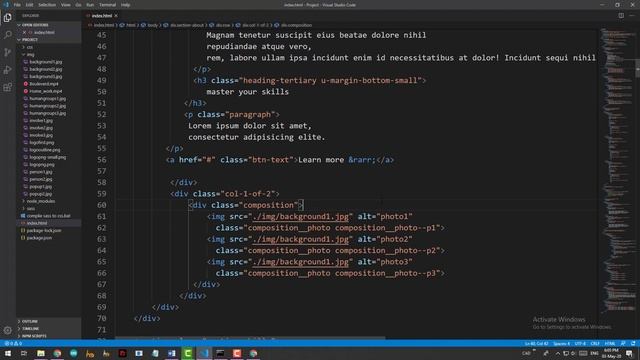Click the ENG language indicator in tray
The width and height of the screenshot is (640, 360).
coord(594,353)
